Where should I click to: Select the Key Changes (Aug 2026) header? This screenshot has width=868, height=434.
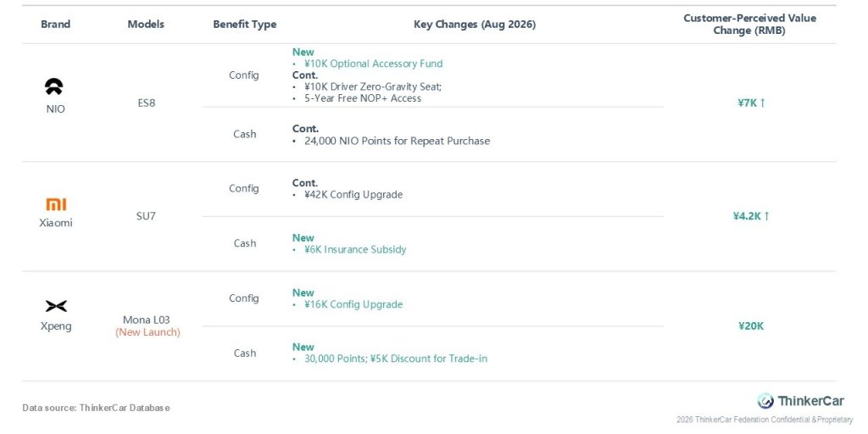[x=475, y=25]
